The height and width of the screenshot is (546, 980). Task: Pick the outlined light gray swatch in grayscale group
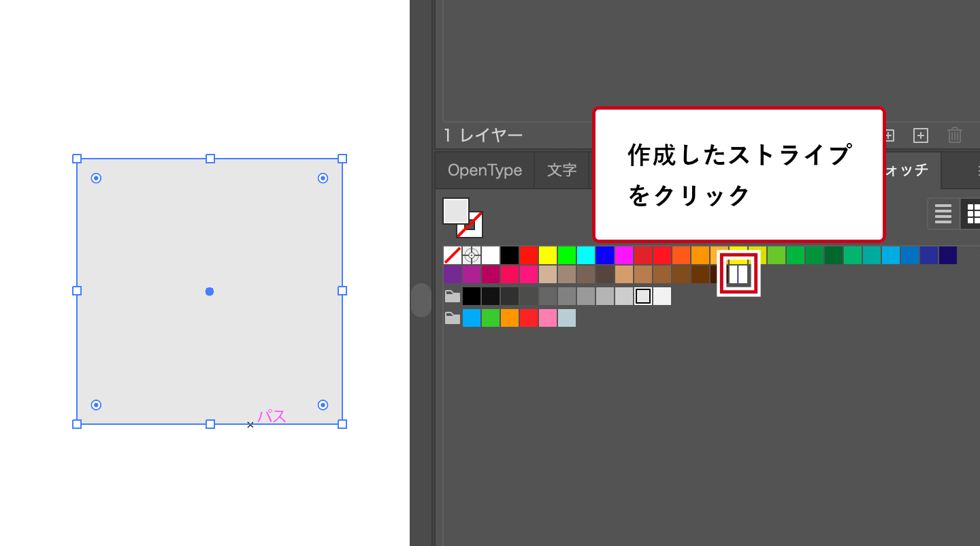point(643,296)
